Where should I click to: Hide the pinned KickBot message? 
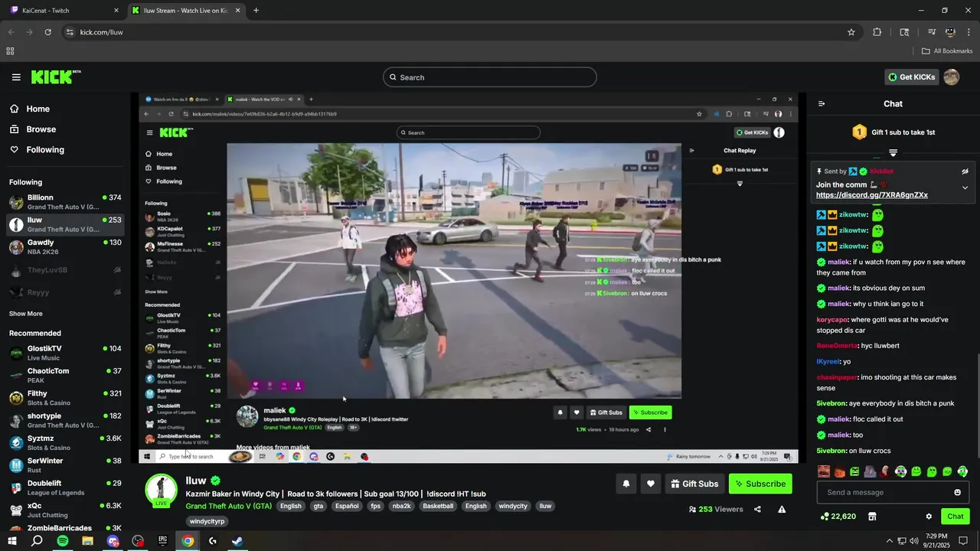click(x=965, y=171)
